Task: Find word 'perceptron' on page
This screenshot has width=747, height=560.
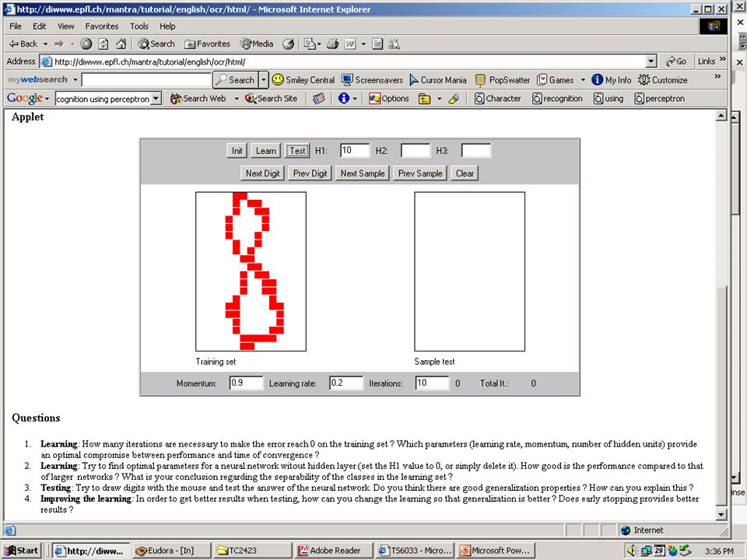Action: (x=659, y=99)
